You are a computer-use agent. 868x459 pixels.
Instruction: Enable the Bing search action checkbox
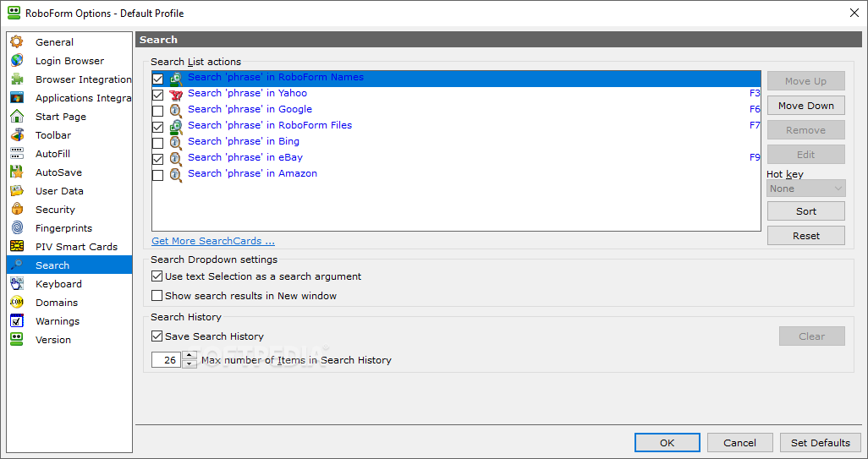pos(157,143)
